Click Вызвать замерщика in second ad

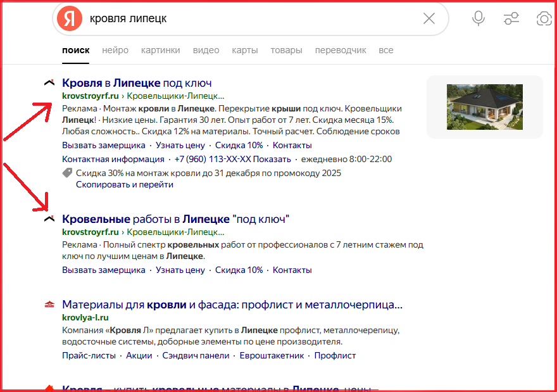104,270
